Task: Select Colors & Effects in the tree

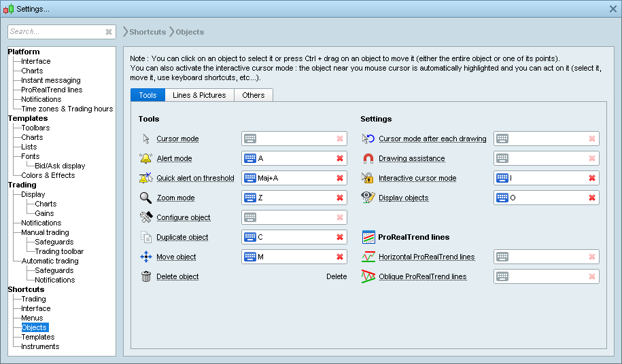Action: 48,175
